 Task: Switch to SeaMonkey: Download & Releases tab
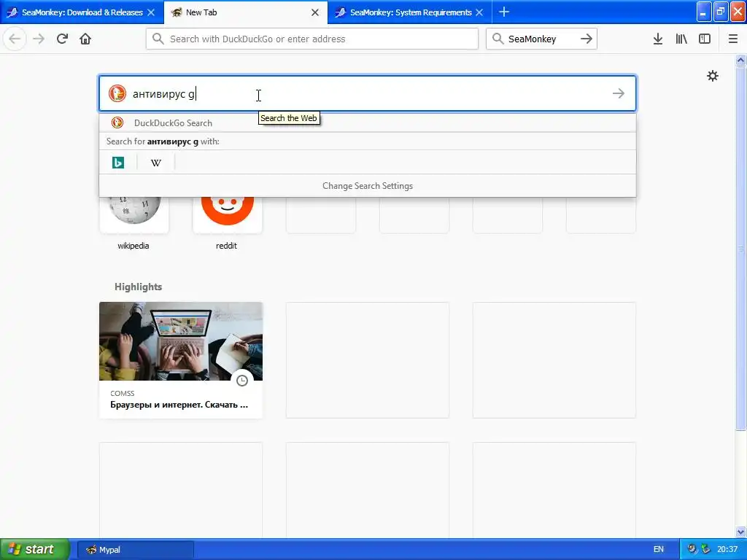pyautogui.click(x=82, y=12)
